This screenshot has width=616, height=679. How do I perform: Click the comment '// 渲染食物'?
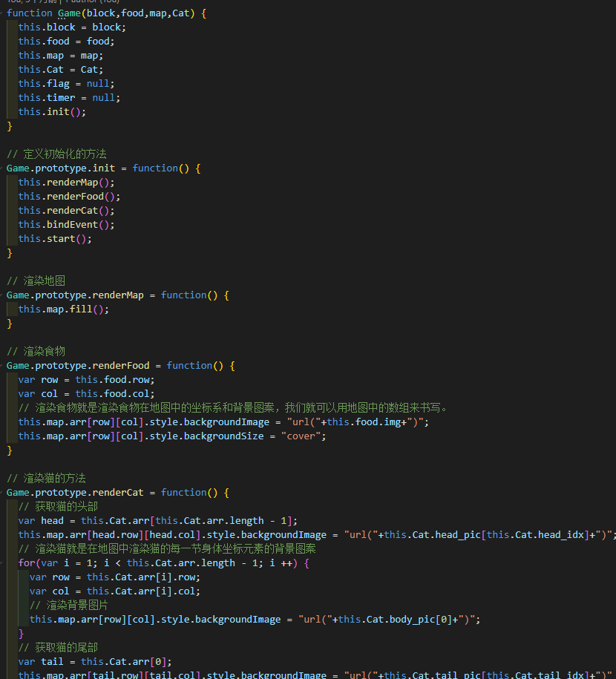36,351
